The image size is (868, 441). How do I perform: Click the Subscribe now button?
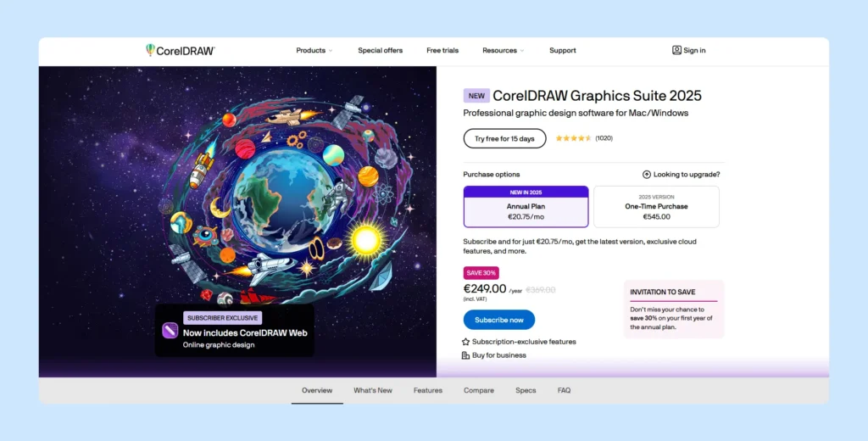click(x=499, y=320)
